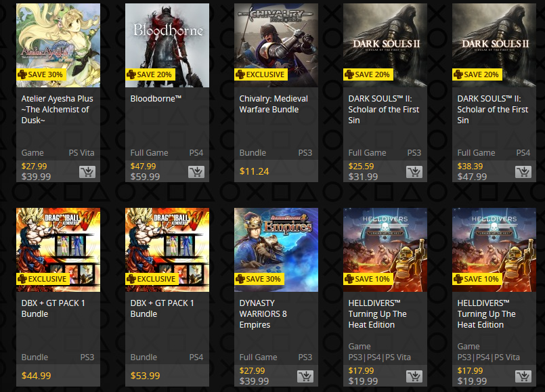Add DARK SOULS II PS3 version to cart

pos(414,172)
